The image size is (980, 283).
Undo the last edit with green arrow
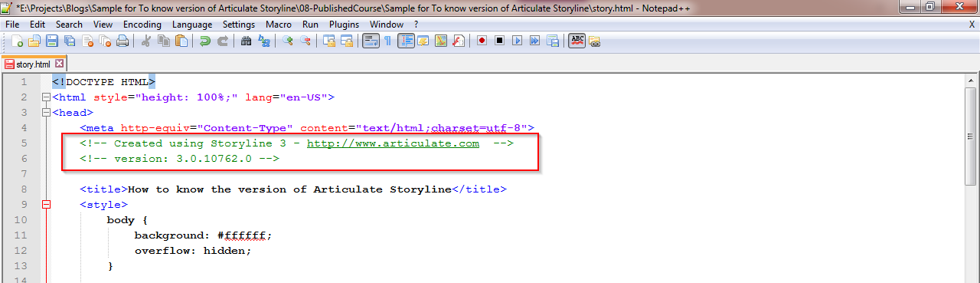(x=204, y=41)
